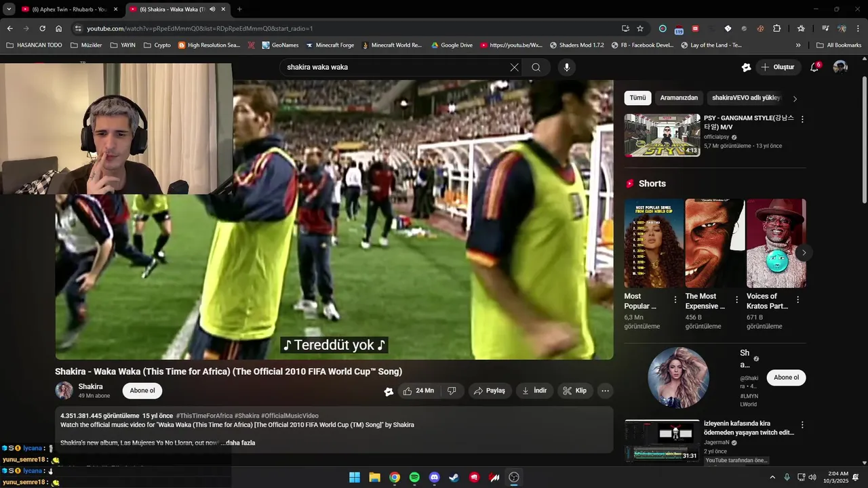Viewport: 868px width, 488px height.
Task: Show more filter chips with arrow
Action: point(795,98)
